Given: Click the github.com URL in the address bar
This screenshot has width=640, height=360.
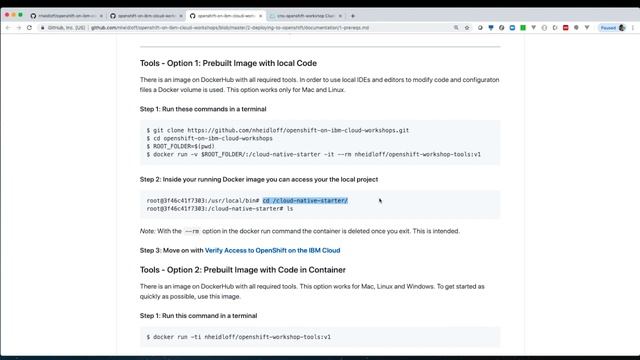Looking at the screenshot, I should (230, 28).
